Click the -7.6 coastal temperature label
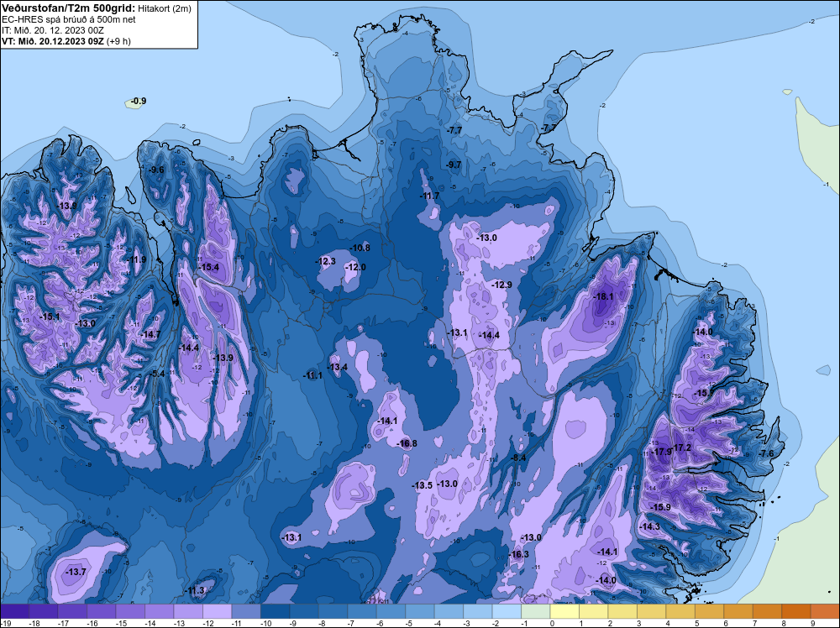Screen dimensions: 840x628 coord(766,453)
